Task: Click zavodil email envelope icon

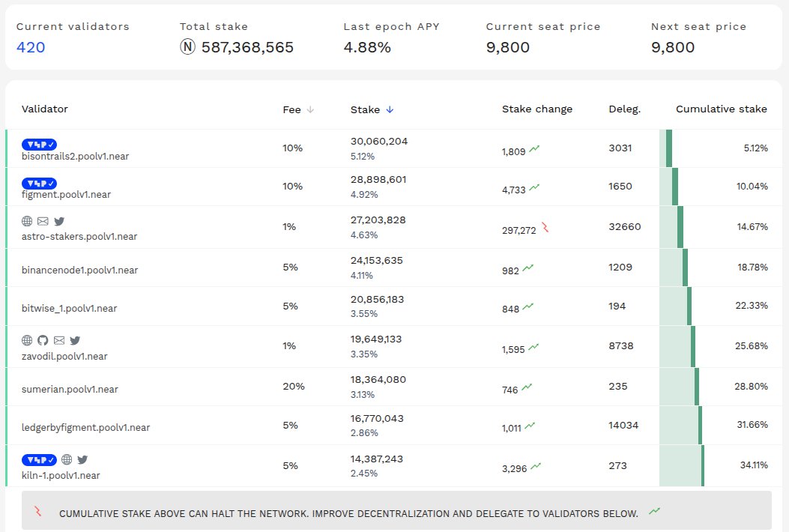Action: pos(59,340)
